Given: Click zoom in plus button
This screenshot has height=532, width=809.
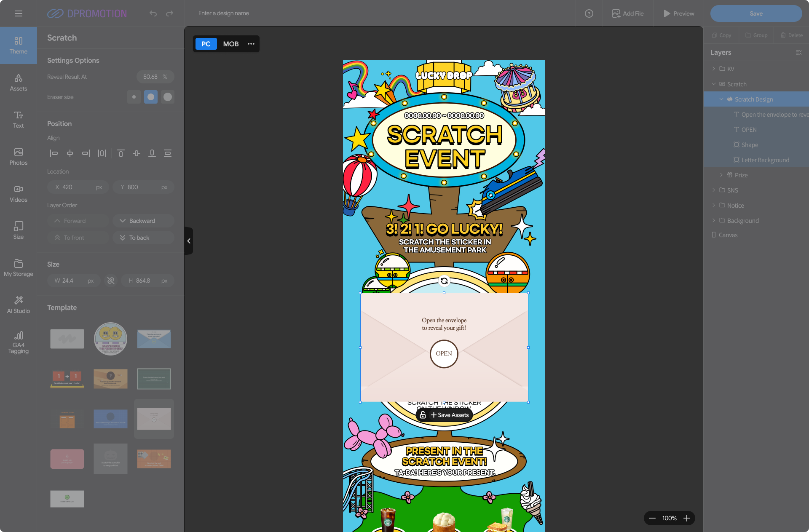Looking at the screenshot, I should pos(687,518).
